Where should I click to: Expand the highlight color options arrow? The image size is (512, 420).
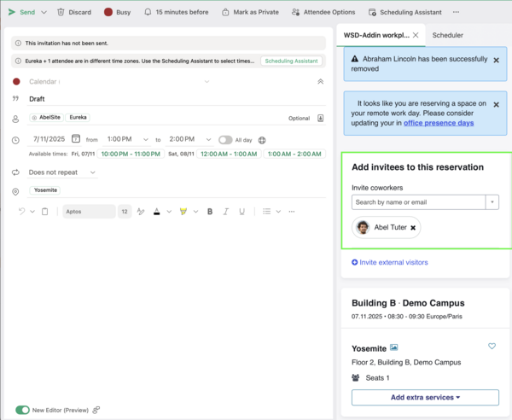[x=195, y=212]
